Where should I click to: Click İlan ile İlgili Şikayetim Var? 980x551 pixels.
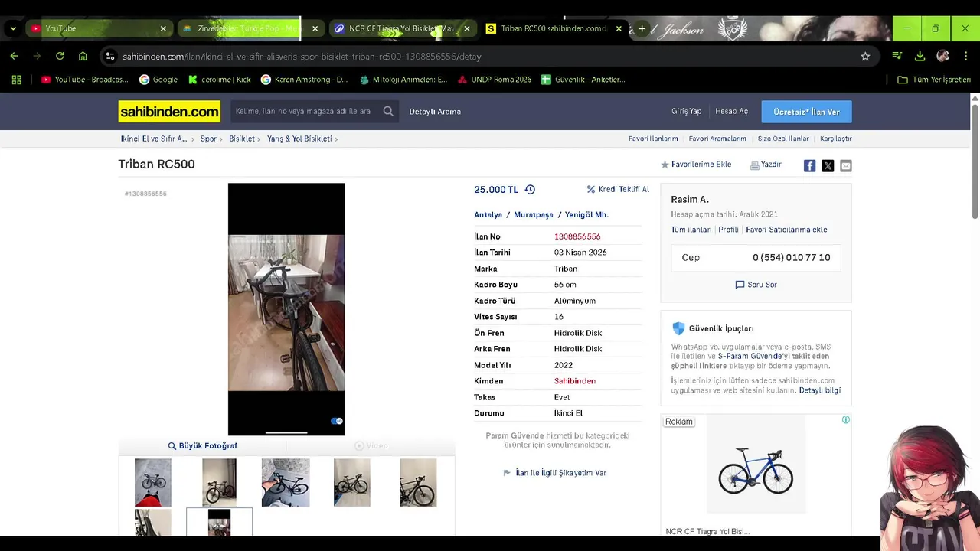555,473
